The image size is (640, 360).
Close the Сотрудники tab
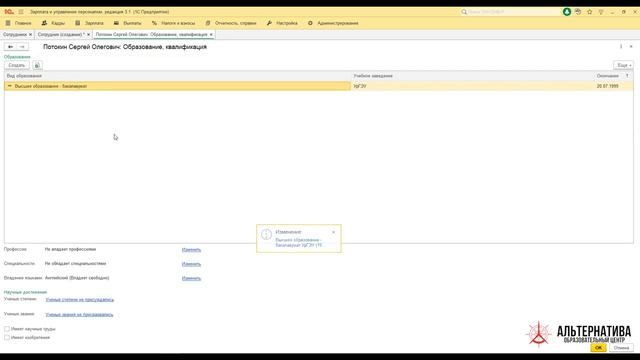(30, 35)
